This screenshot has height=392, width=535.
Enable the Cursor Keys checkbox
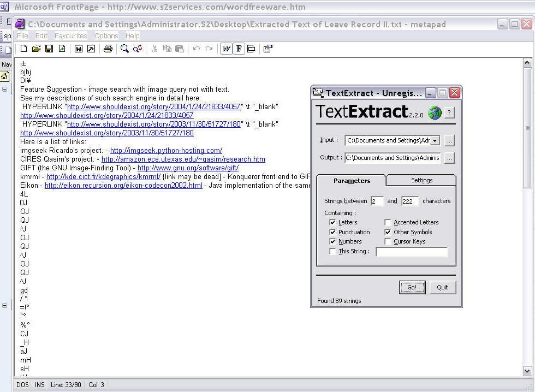pos(388,241)
